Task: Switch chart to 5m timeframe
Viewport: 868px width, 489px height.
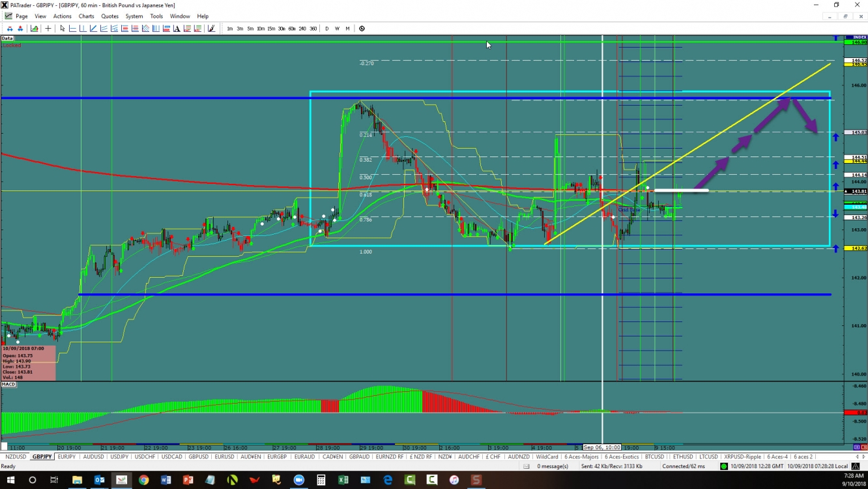Action: tap(250, 29)
